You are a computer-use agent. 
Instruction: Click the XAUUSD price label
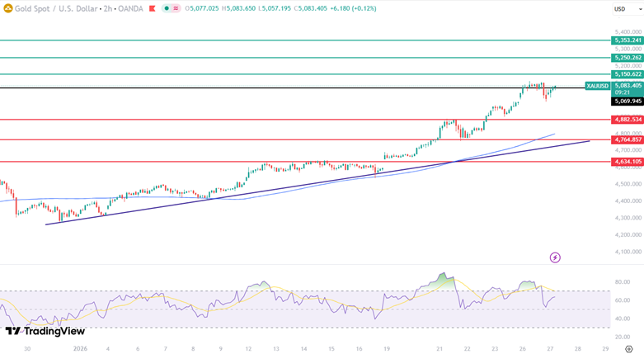597,86
